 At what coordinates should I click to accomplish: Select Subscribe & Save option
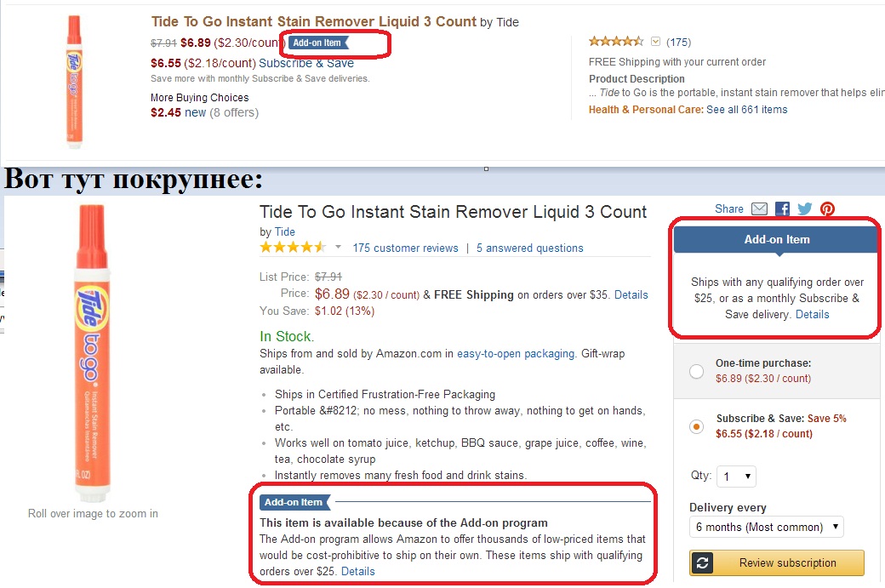tap(697, 426)
